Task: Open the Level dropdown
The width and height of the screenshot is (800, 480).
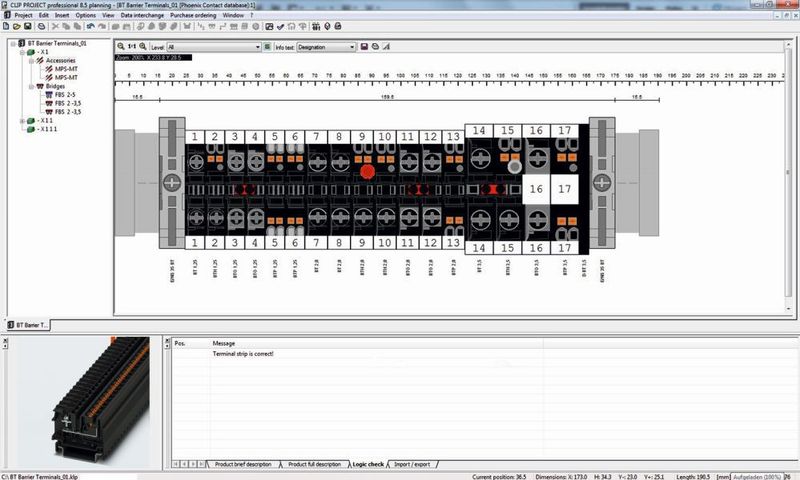Action: pos(214,47)
